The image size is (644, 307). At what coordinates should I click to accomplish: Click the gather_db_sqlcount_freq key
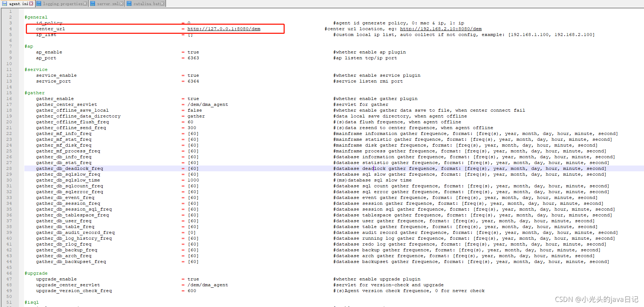(70, 186)
